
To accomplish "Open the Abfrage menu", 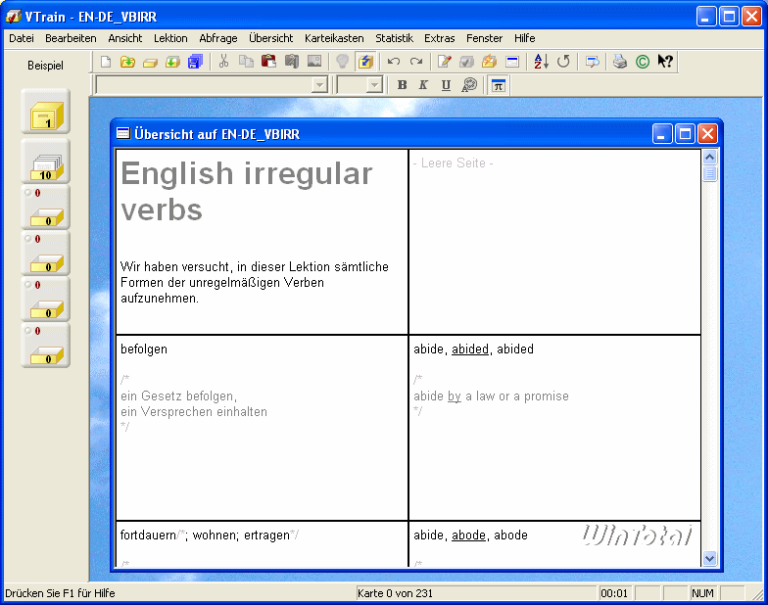I will 218,38.
